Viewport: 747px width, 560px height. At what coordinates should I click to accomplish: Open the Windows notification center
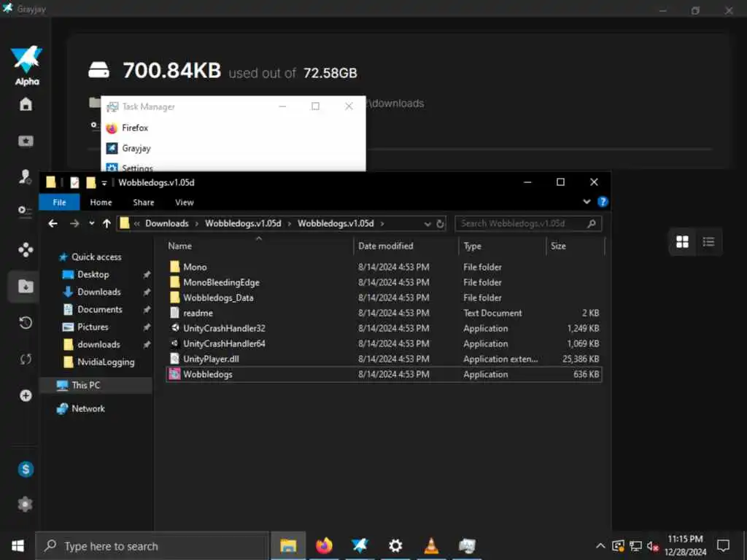[x=723, y=545]
